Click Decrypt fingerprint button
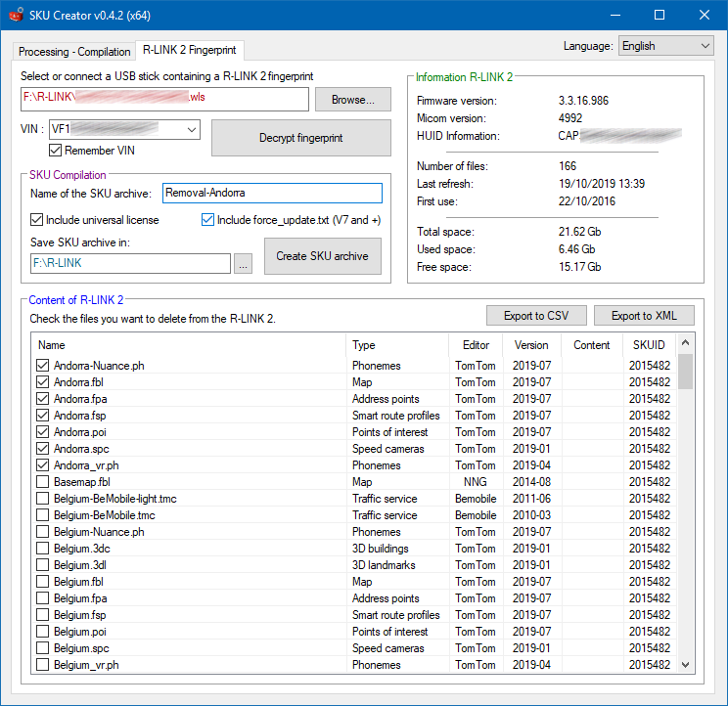The width and height of the screenshot is (728, 706). pyautogui.click(x=300, y=138)
